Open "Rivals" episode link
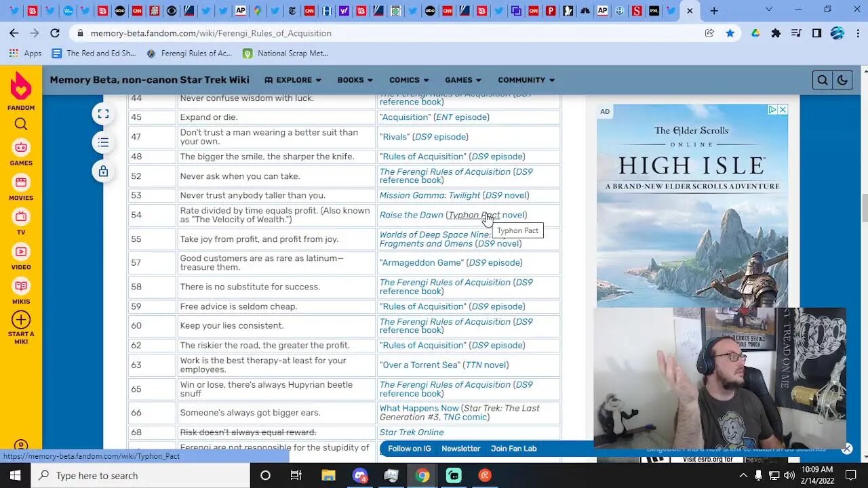Image resolution: width=868 pixels, height=488 pixels. pos(395,137)
